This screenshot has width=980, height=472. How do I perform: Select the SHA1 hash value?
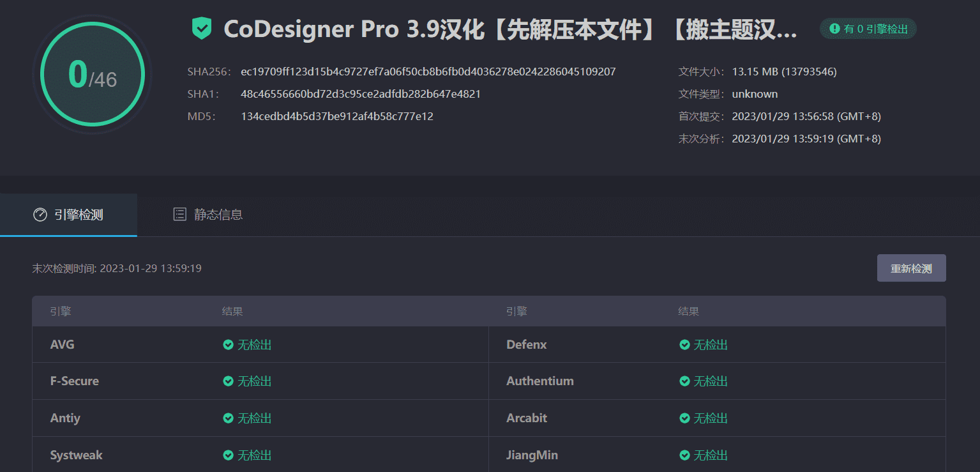click(361, 94)
